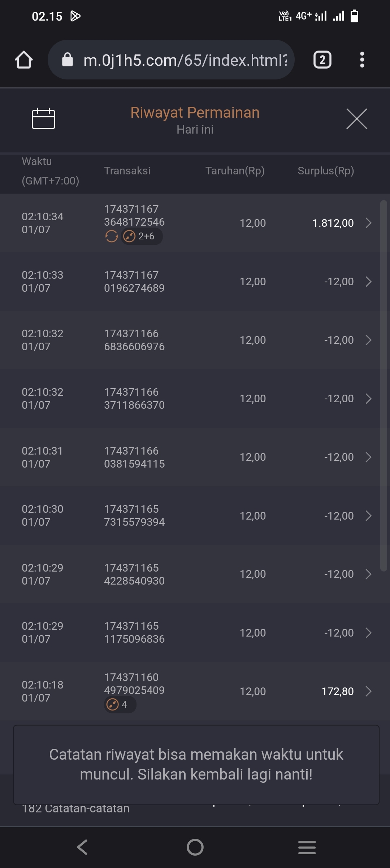Viewport: 390px width, 868px height.
Task: Open the browser three-dot menu
Action: [x=362, y=60]
